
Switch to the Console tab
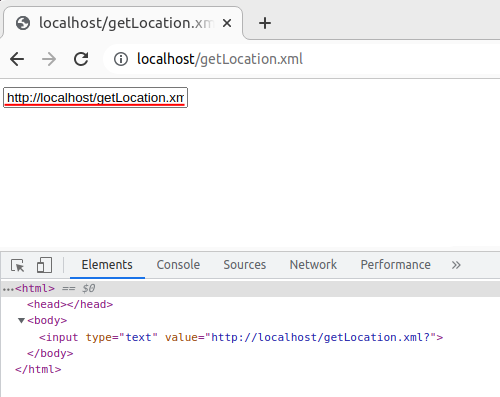pyautogui.click(x=178, y=265)
